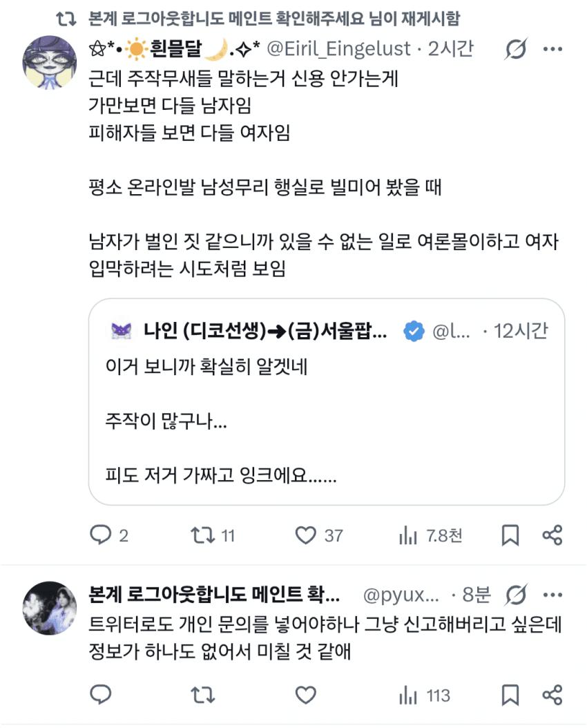Share the 흰믈달 tweet
Viewport: 587px width, 728px height.
coord(552,535)
